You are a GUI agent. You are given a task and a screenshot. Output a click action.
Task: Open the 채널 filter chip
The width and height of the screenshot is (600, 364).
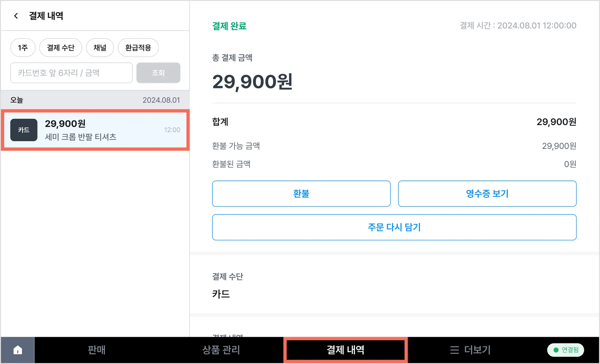(x=100, y=48)
